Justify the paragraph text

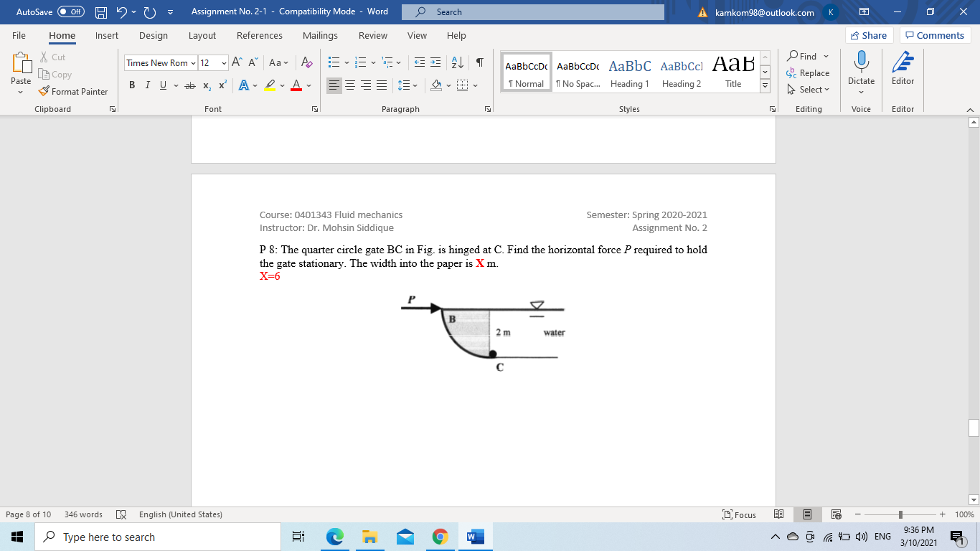click(x=382, y=85)
